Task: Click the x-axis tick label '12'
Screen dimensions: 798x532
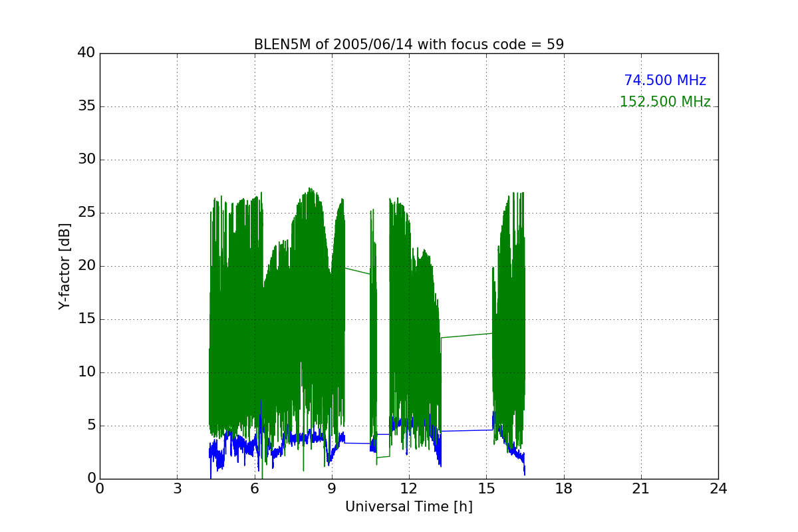Action: [x=409, y=489]
